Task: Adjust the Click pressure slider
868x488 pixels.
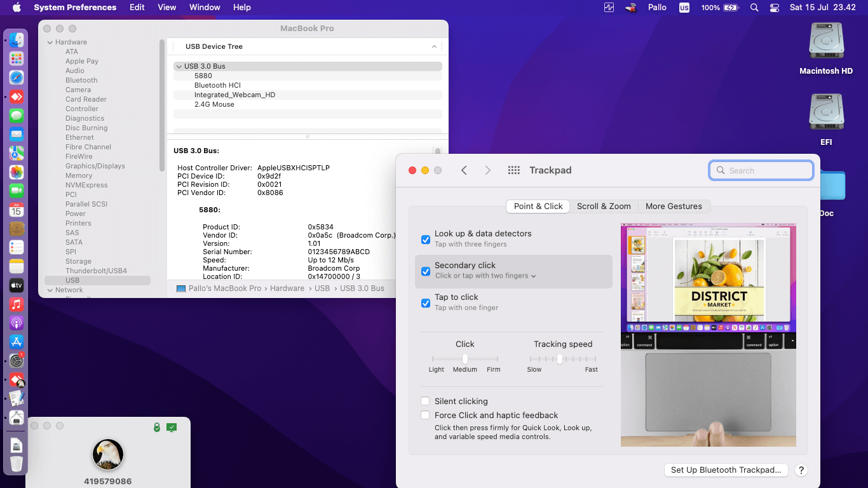Action: click(465, 359)
